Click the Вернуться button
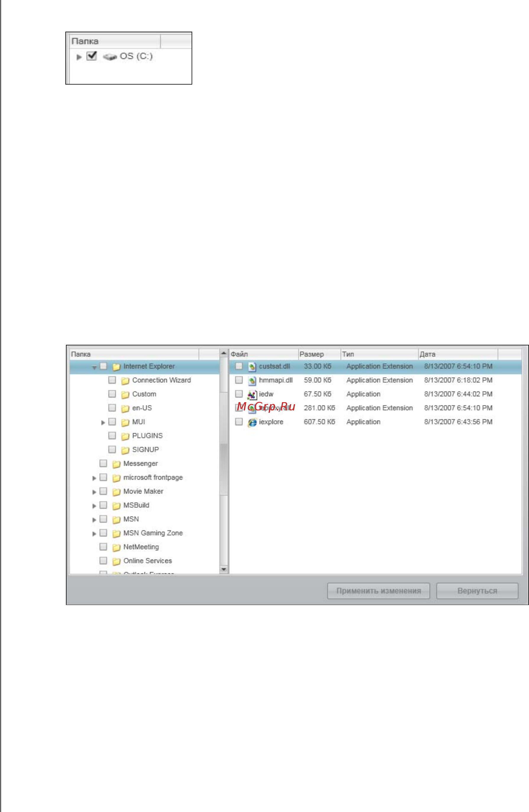 click(x=477, y=591)
